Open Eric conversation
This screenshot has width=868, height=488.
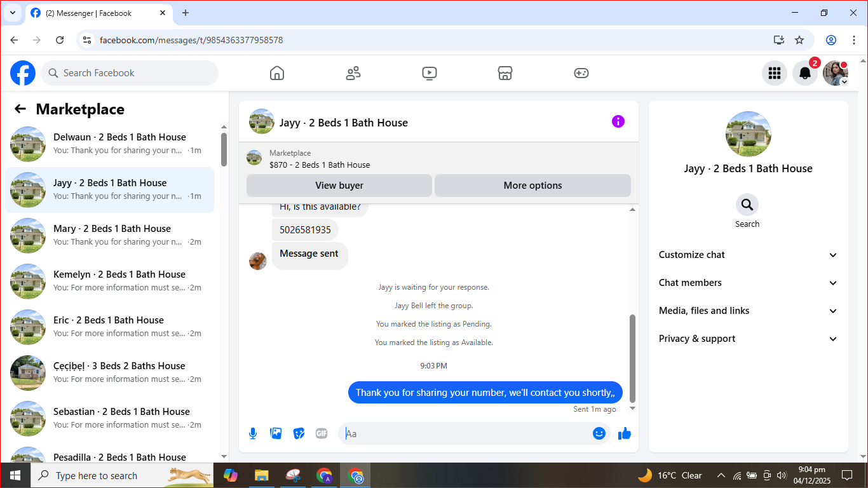pyautogui.click(x=110, y=327)
